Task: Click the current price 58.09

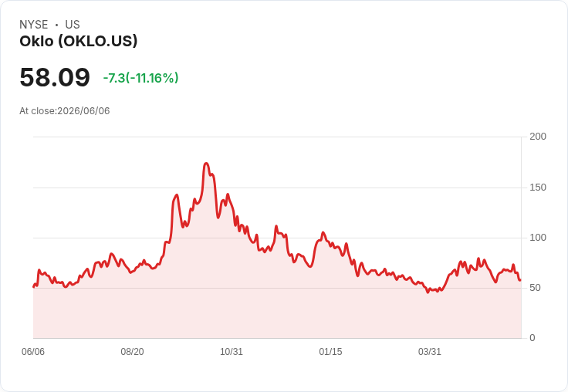Action: 55,77
